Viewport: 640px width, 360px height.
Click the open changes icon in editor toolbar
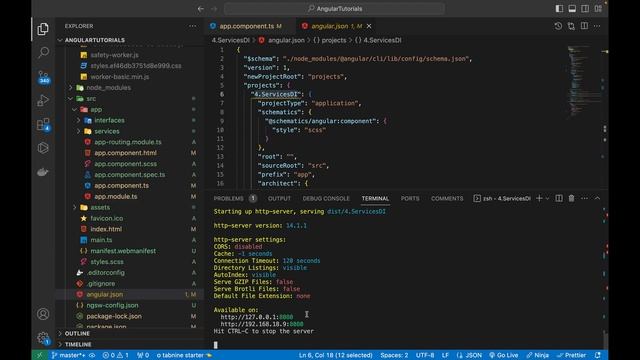571,26
